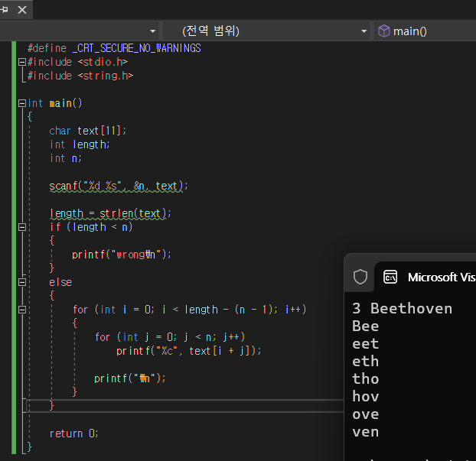Collapse the if (length < n) block
This screenshot has width=476, height=461.
22,227
